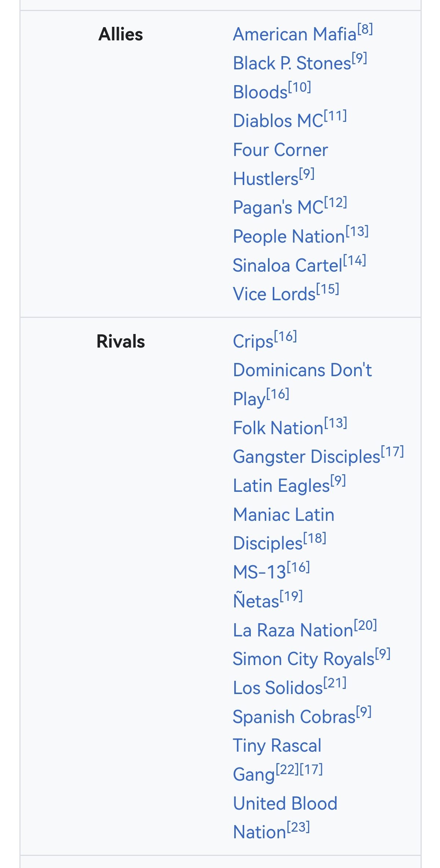Viewport: 440px width, 868px height.
Task: Follow the Gangster Disciples link
Action: coord(307,457)
